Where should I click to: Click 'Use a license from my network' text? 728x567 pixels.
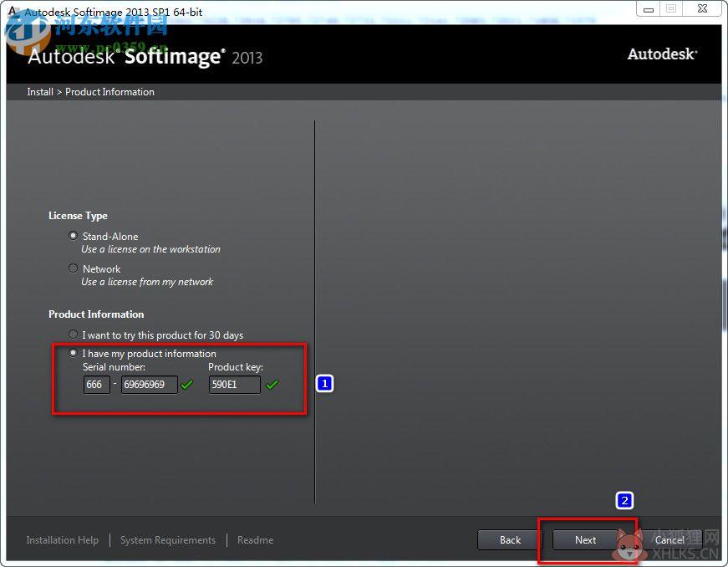tap(147, 282)
